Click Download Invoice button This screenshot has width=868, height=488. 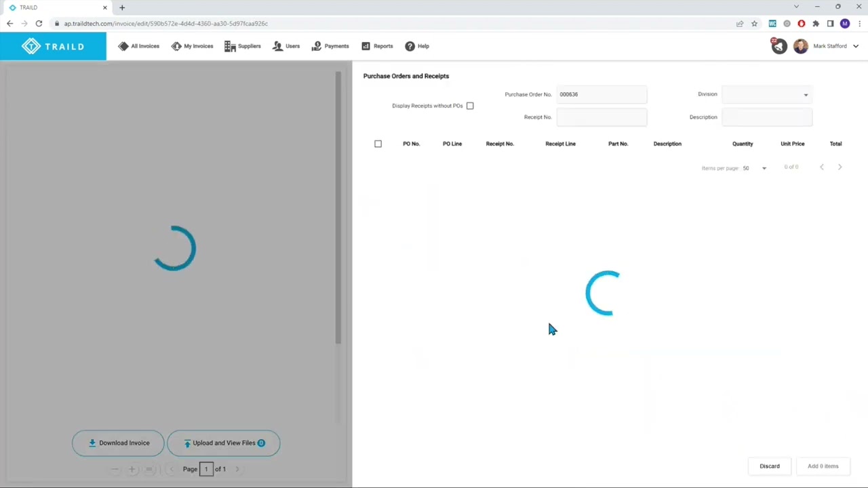click(118, 443)
